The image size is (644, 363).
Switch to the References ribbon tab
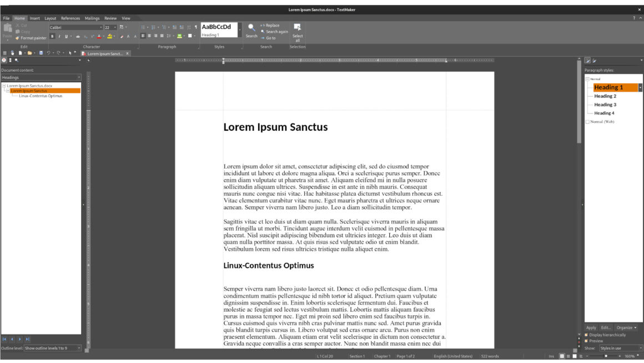[70, 18]
